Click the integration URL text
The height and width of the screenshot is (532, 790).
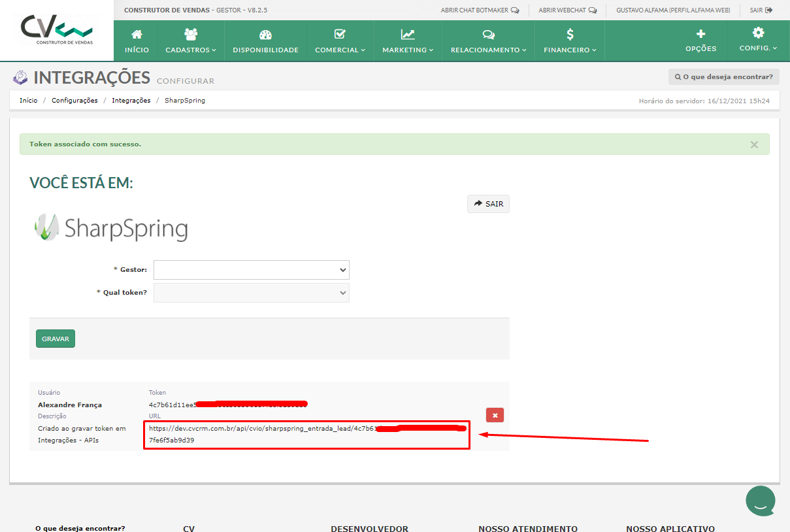coord(307,435)
